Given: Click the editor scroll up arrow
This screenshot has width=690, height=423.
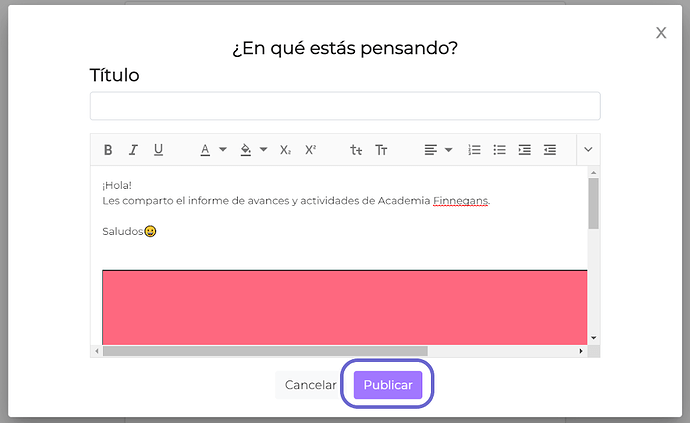Looking at the screenshot, I should click(594, 173).
